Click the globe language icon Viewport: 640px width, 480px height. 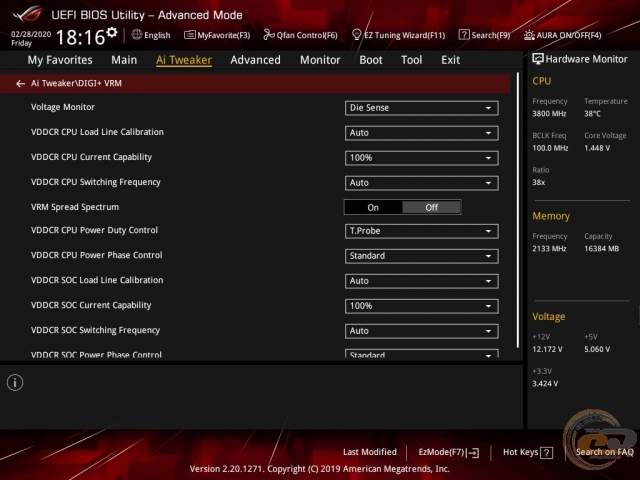(x=137, y=35)
